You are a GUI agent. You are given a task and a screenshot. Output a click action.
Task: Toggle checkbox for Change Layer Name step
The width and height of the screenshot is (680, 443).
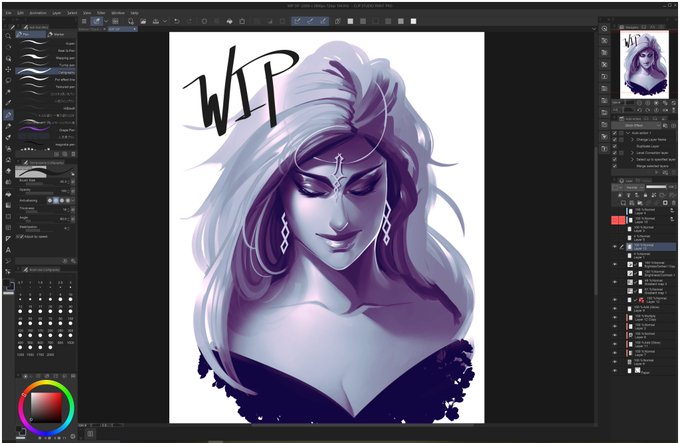[615, 140]
